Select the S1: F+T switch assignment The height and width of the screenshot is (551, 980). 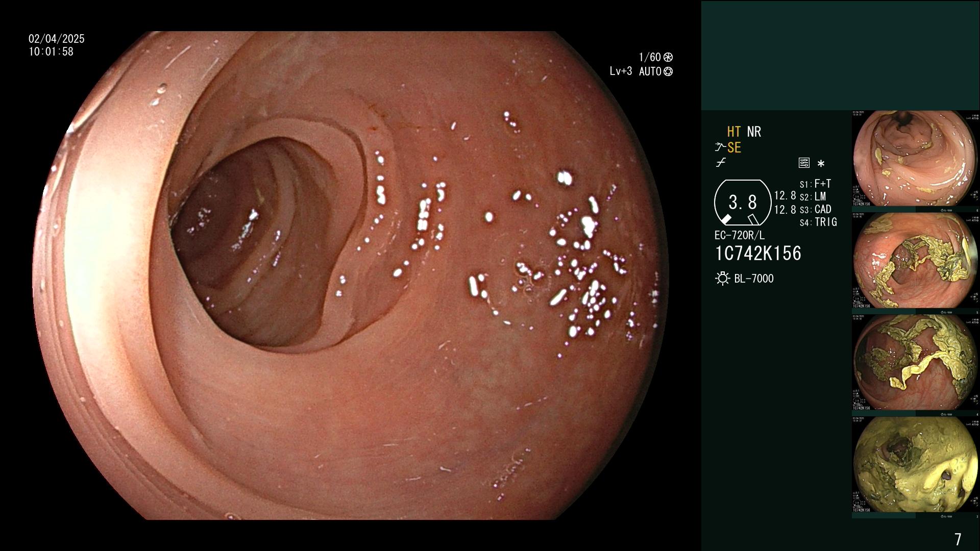coord(816,184)
